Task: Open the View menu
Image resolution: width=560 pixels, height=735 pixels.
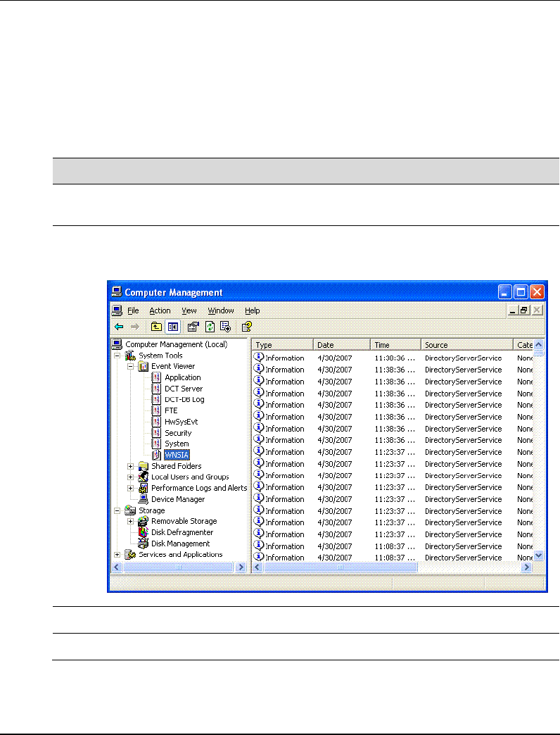Action: pos(189,310)
